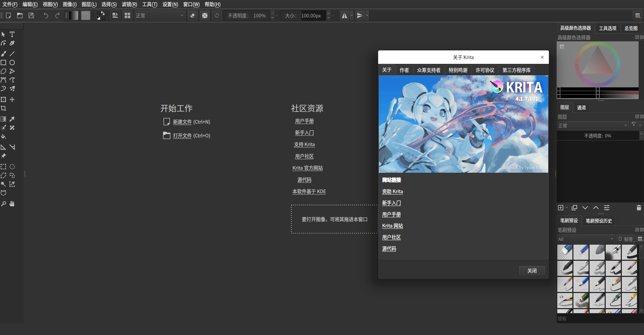Open the brush settings editor icon
The image size is (644, 335).
pos(115,15)
